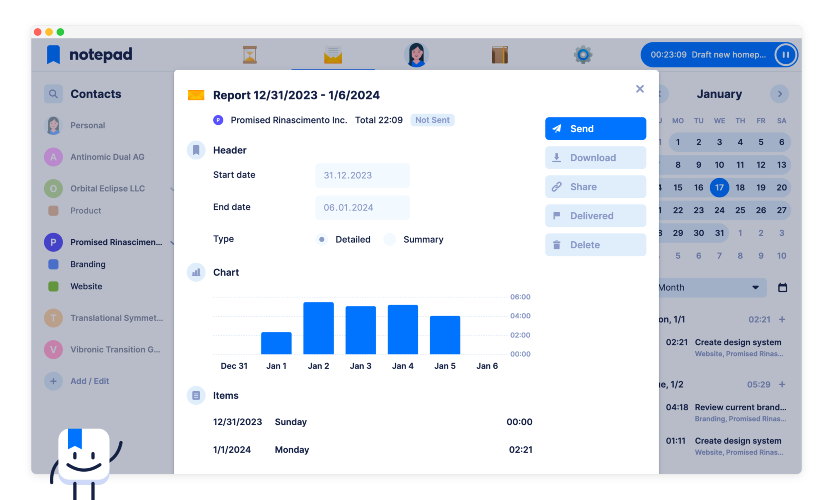Viewport: 833px width, 500px height.
Task: Click the notepad bookmark logo
Action: coord(53,54)
